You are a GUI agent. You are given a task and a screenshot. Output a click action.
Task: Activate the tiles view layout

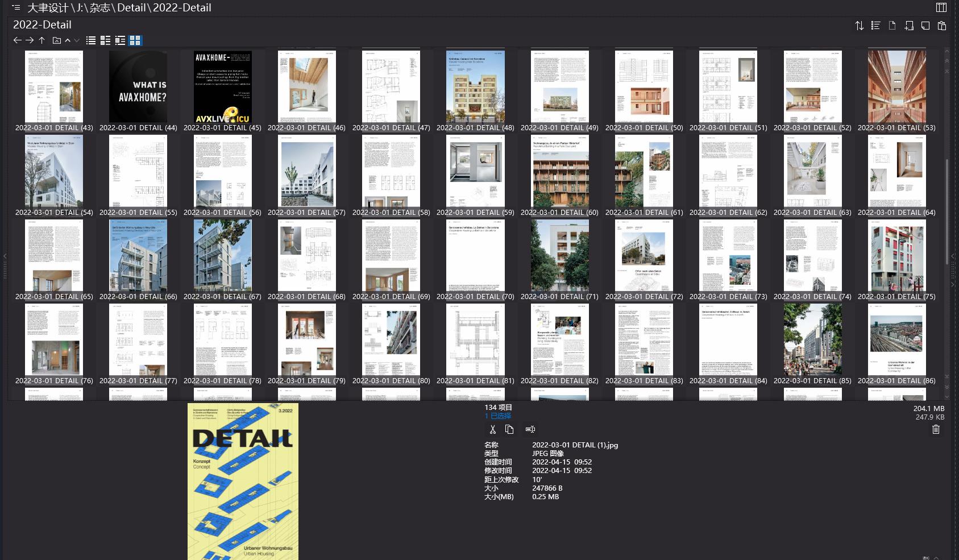coord(120,40)
